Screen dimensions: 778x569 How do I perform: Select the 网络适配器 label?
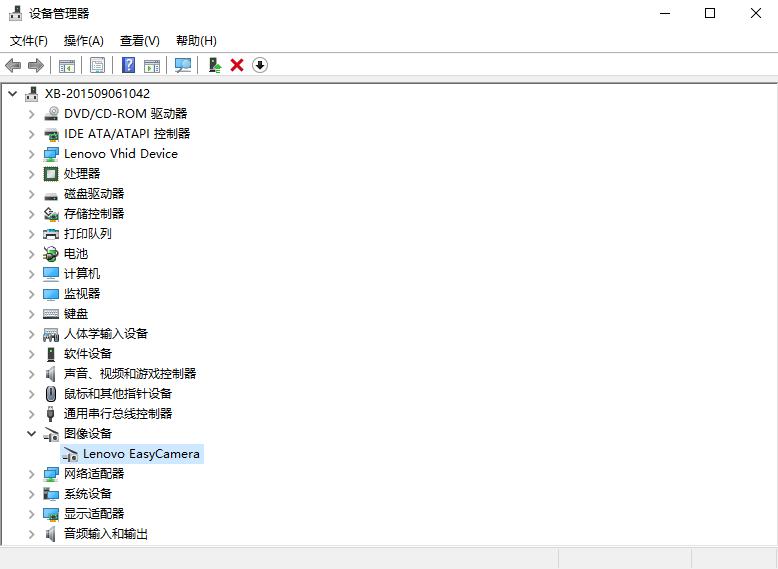[94, 474]
